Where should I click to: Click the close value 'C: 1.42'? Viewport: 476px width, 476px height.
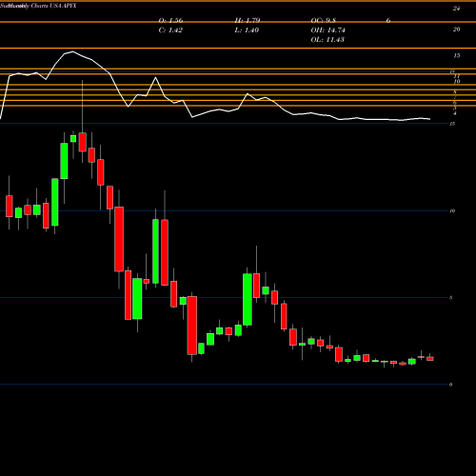click(x=170, y=30)
